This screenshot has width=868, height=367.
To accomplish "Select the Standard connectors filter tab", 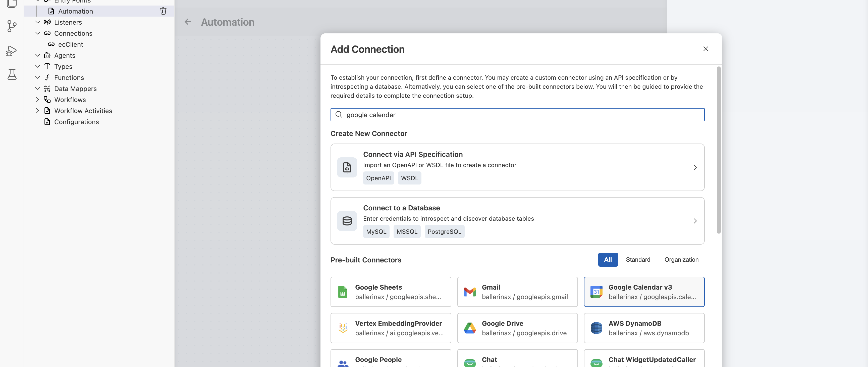I will (x=637, y=259).
